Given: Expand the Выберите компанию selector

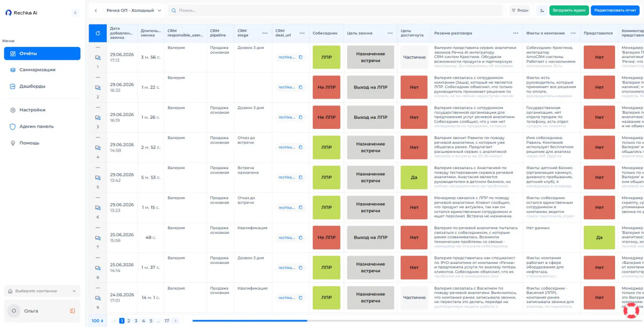Looking at the screenshot, I should (42, 291).
